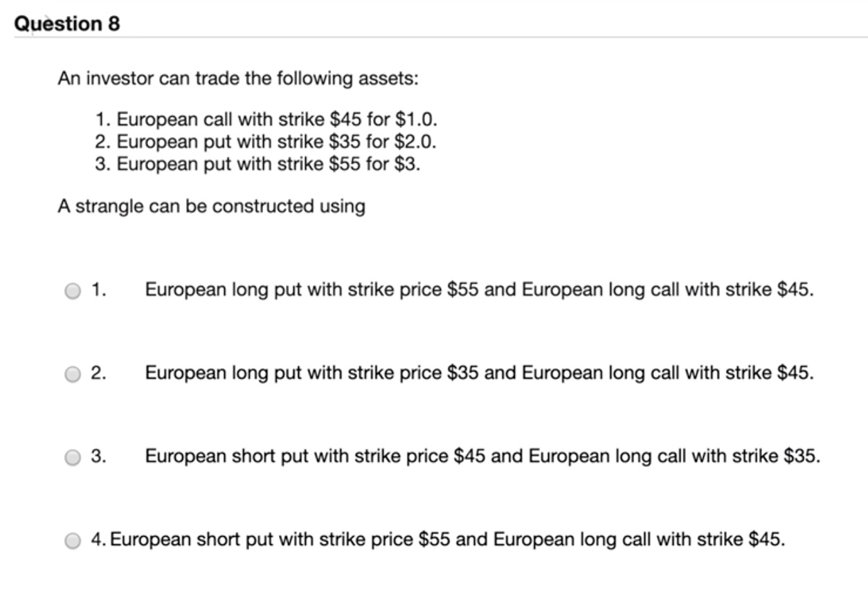Click the number label '3.' beside the third answer
Viewport: 868px width, 606px height.
pyautogui.click(x=99, y=456)
